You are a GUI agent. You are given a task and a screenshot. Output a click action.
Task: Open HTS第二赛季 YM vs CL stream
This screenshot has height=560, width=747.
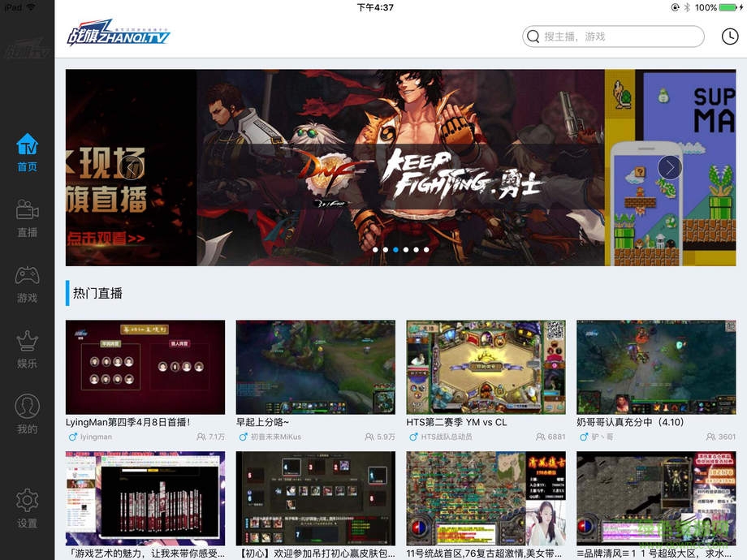[486, 367]
